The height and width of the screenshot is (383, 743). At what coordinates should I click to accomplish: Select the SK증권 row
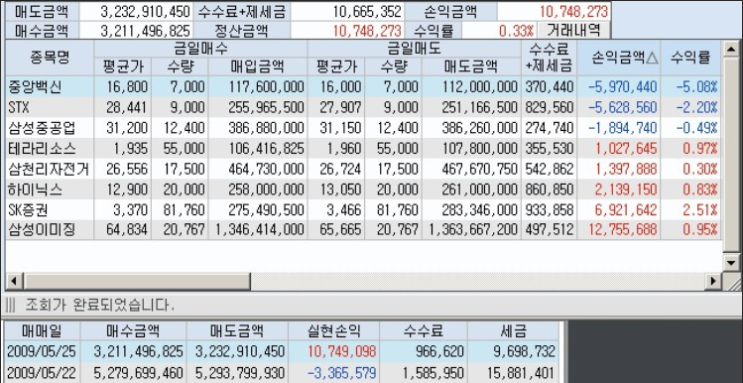coord(363,210)
